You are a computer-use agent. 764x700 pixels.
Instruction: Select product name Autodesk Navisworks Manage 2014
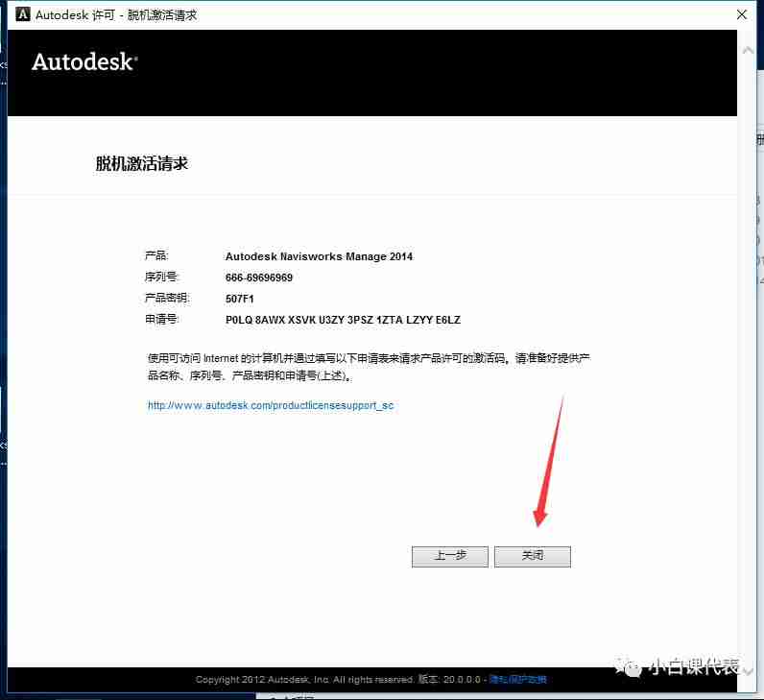pyautogui.click(x=319, y=256)
